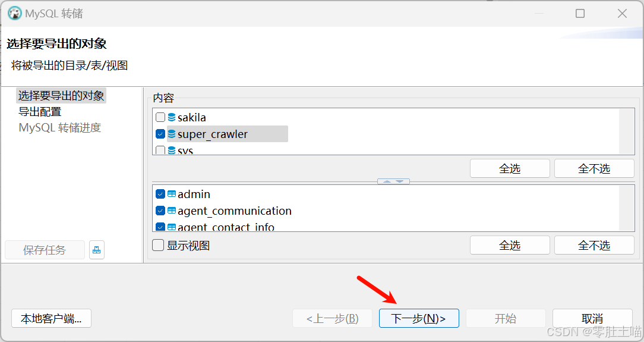The height and width of the screenshot is (342, 644).
Task: Select the sakila database row text
Action: coord(192,118)
